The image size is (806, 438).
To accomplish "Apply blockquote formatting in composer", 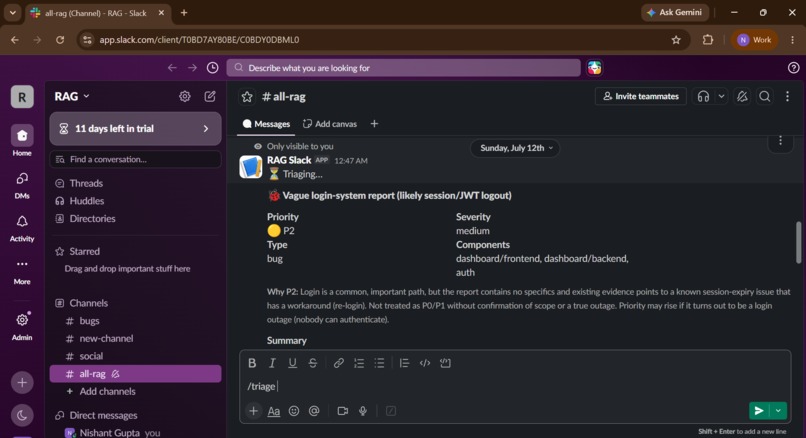I will (405, 363).
